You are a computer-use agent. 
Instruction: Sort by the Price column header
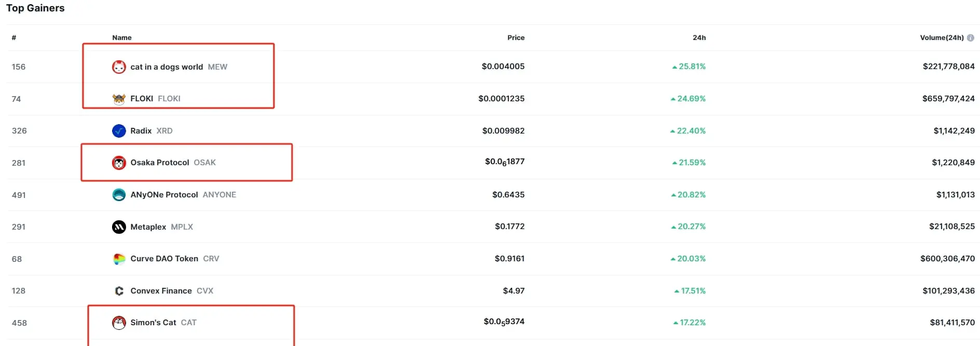click(x=516, y=37)
